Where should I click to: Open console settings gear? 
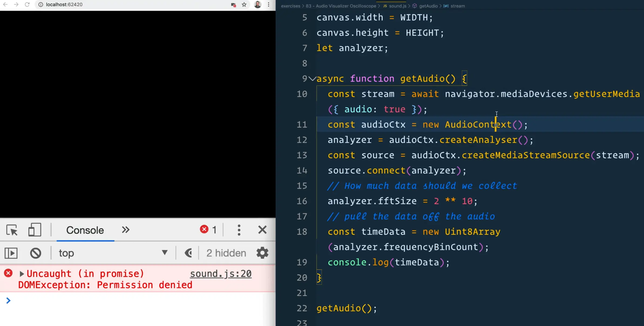click(x=262, y=253)
